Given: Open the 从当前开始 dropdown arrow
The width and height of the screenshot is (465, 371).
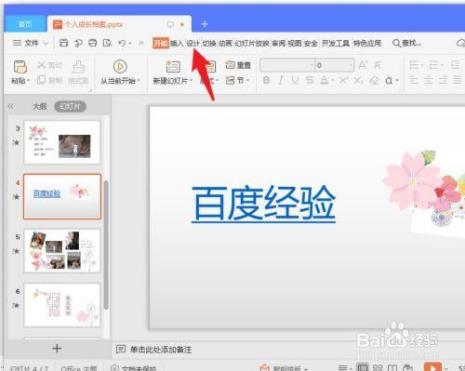Looking at the screenshot, I should pos(139,81).
